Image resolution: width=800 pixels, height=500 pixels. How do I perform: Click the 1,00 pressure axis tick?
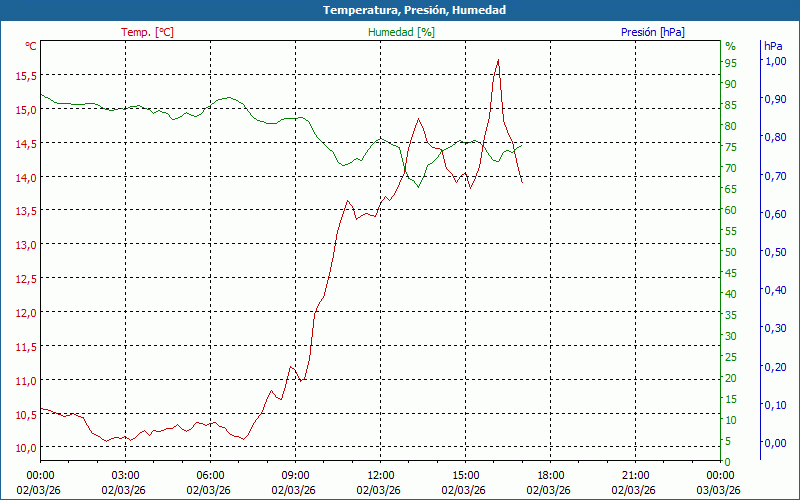pyautogui.click(x=775, y=61)
